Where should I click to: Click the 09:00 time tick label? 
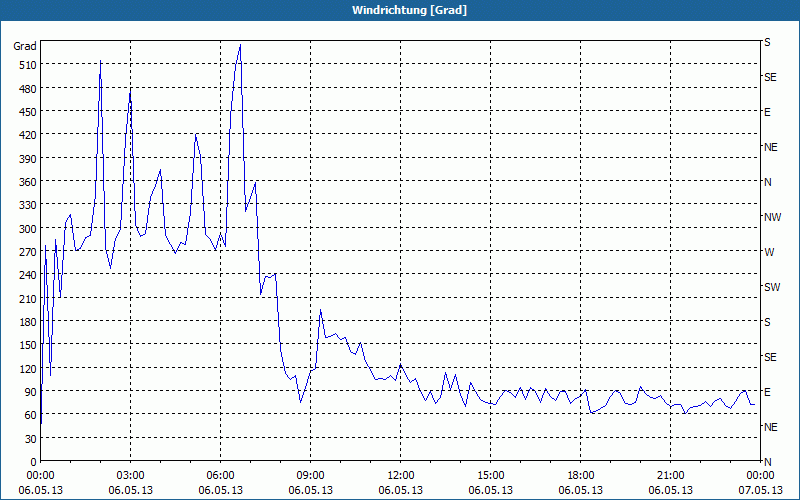pyautogui.click(x=310, y=476)
